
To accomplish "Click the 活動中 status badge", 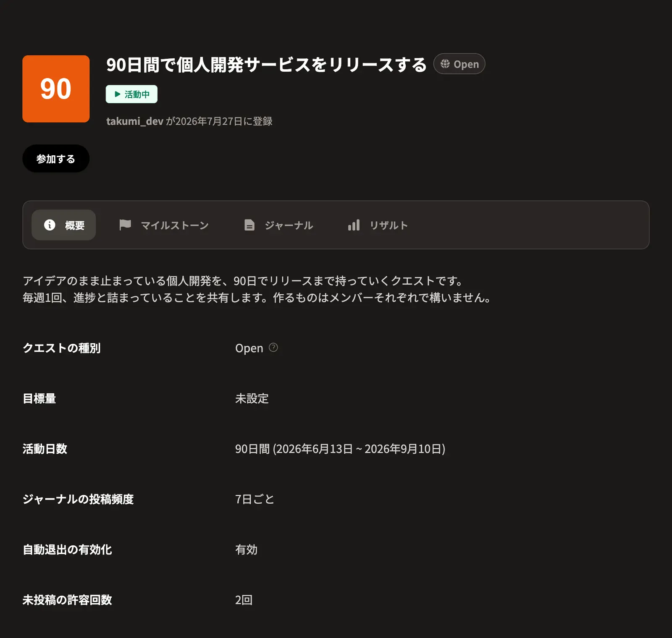I will 131,94.
